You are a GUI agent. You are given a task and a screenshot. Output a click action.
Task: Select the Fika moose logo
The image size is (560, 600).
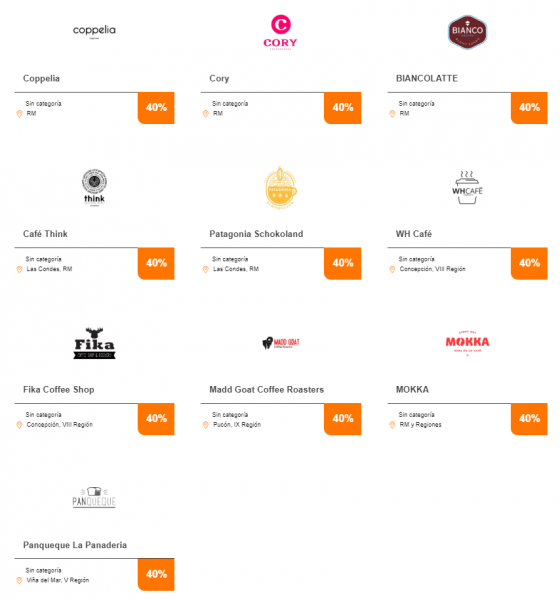click(94, 343)
